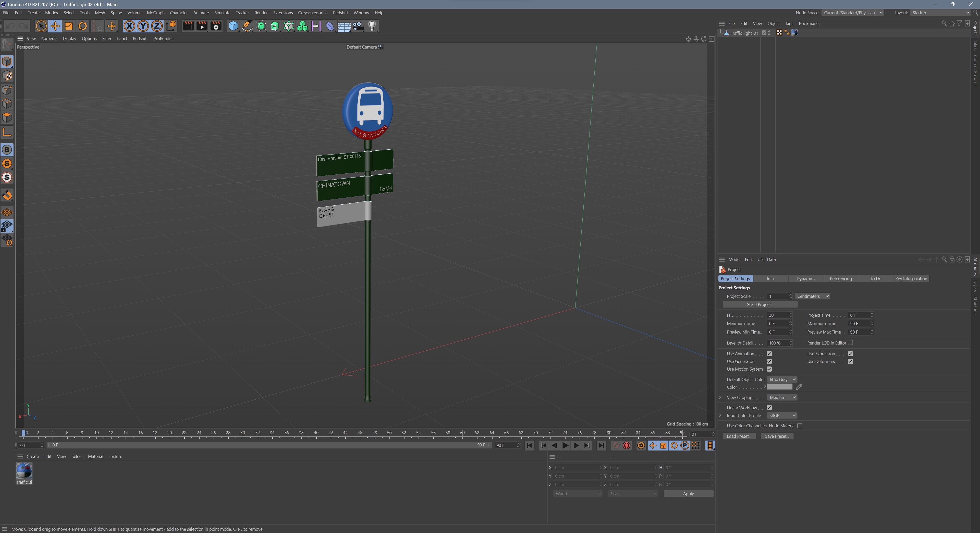Open Layout dropdown
This screenshot has width=980, height=533.
coord(940,13)
